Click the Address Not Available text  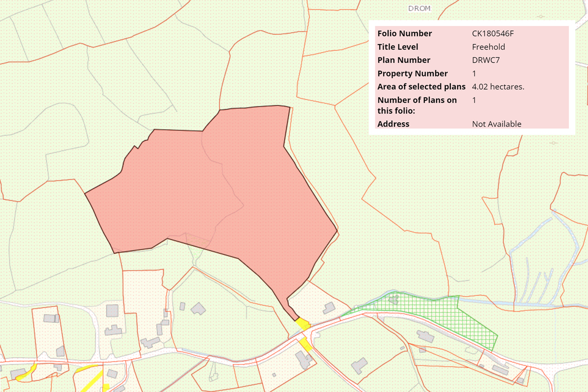[x=496, y=124]
